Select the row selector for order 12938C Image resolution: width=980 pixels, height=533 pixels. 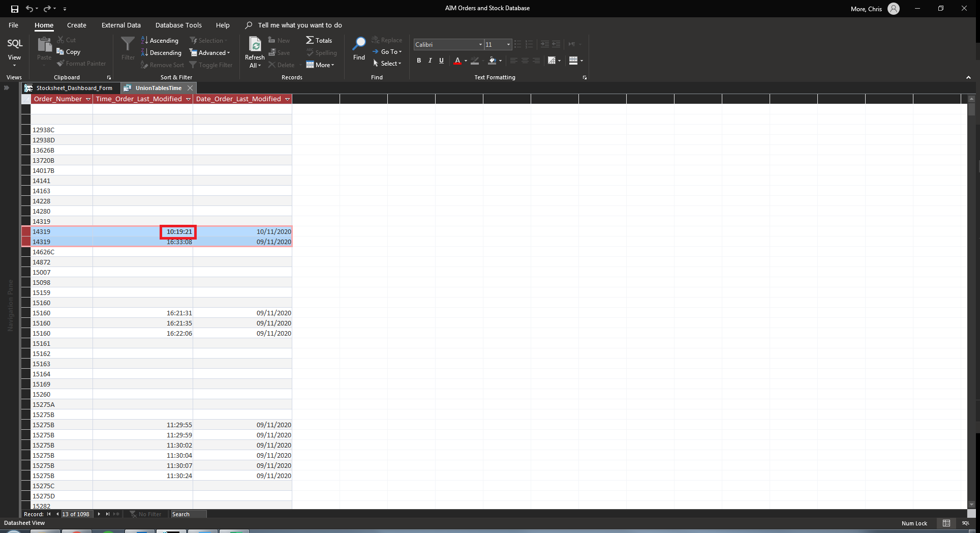26,130
